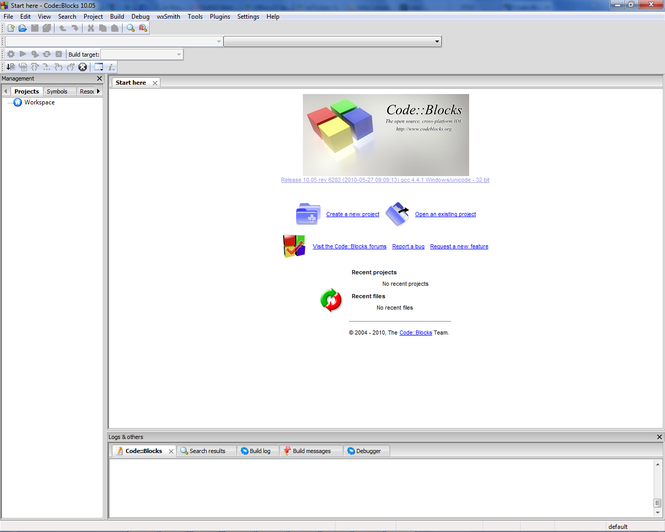Open the Settings menu
Image resolution: width=665 pixels, height=532 pixels.
click(x=248, y=17)
